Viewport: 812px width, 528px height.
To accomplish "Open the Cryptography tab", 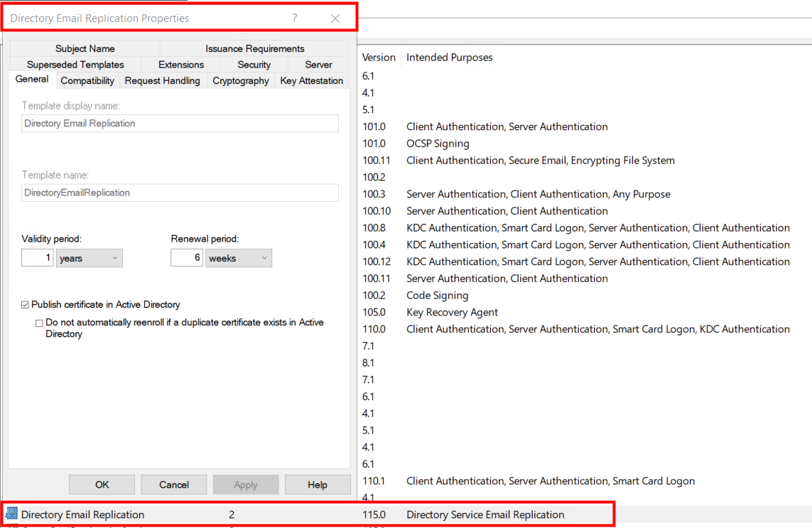I will click(240, 80).
